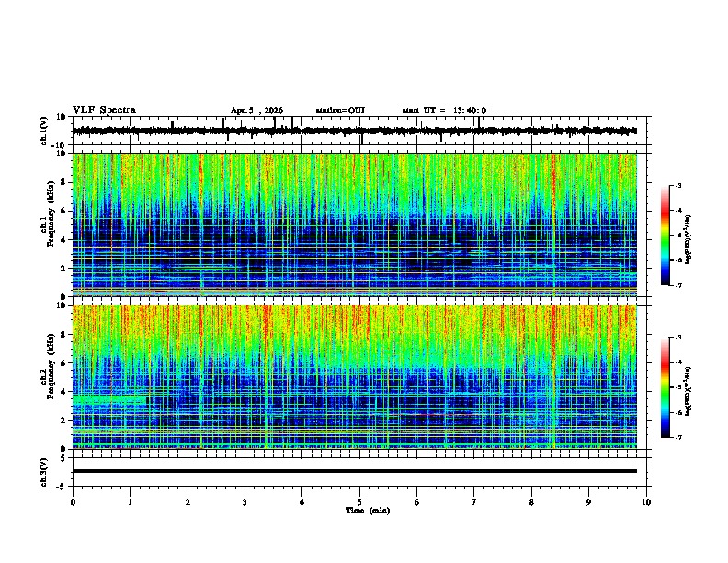
Task: Click the "1" tick on the time axis
Action: (130, 502)
